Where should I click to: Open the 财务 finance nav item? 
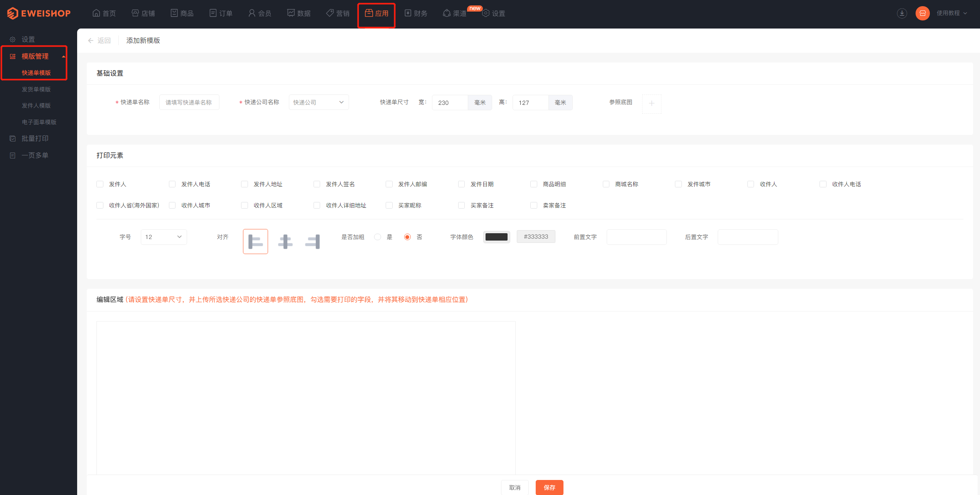(x=416, y=13)
